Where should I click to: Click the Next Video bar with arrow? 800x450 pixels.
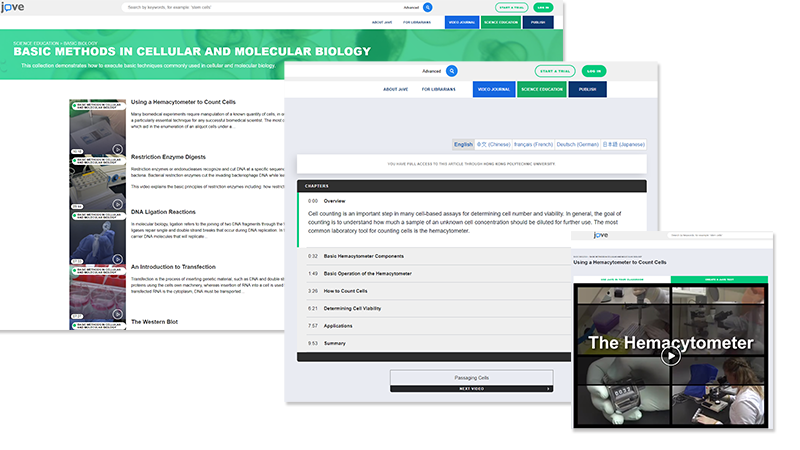click(471, 389)
